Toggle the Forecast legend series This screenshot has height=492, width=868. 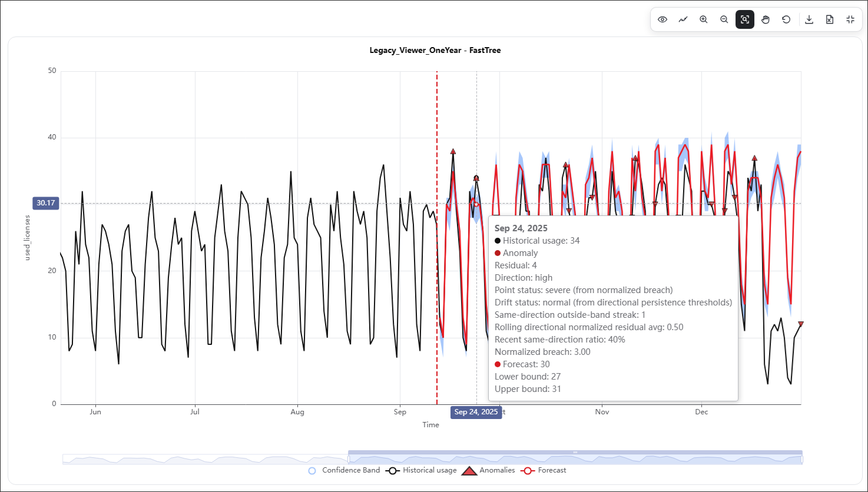tap(544, 470)
